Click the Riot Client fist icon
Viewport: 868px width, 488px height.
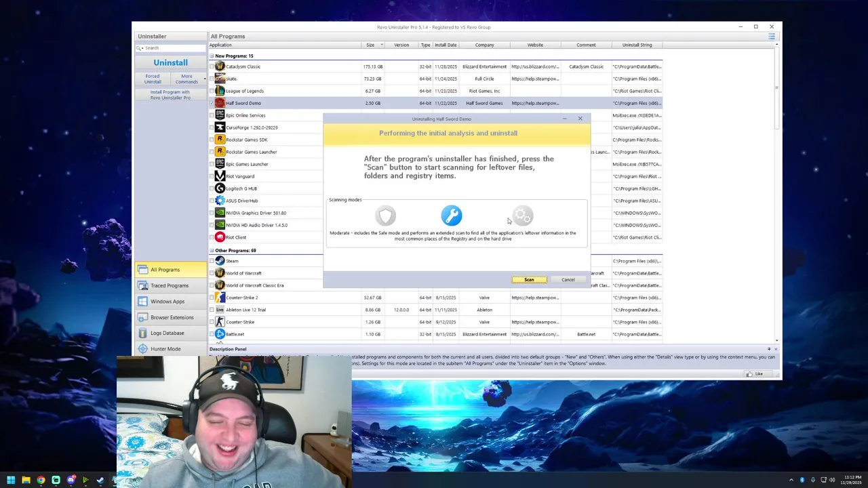(x=220, y=237)
